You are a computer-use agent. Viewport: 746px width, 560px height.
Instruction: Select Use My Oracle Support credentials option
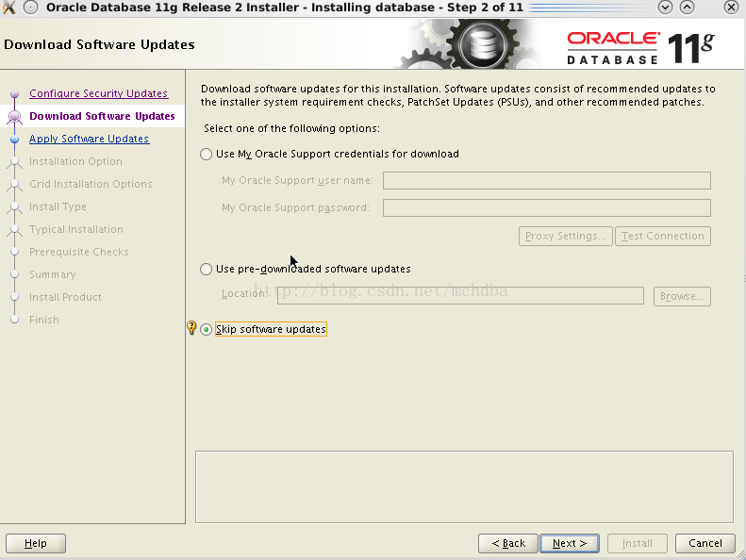point(206,155)
